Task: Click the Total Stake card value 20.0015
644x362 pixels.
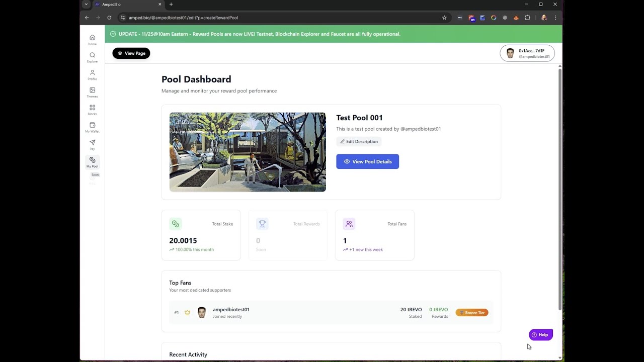Action: [x=183, y=241]
